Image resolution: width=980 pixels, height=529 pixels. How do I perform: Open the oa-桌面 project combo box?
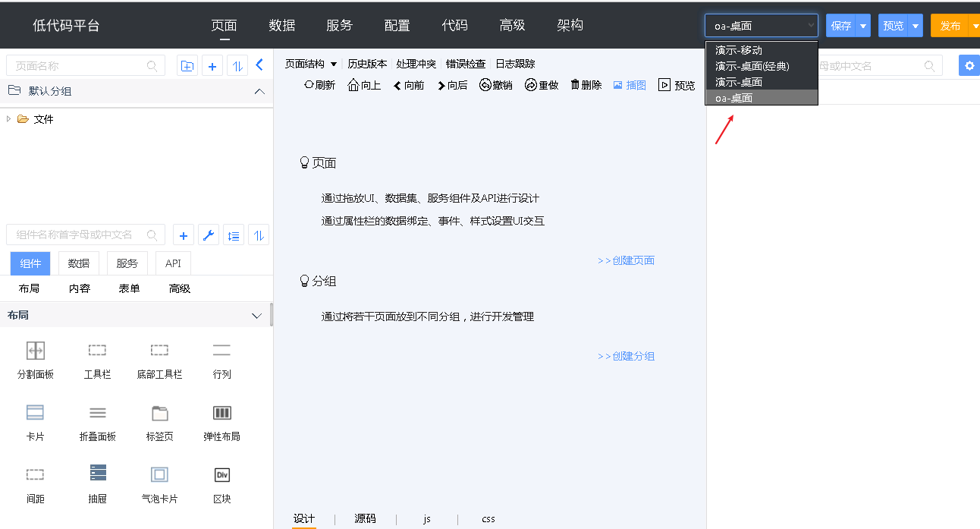tap(762, 25)
